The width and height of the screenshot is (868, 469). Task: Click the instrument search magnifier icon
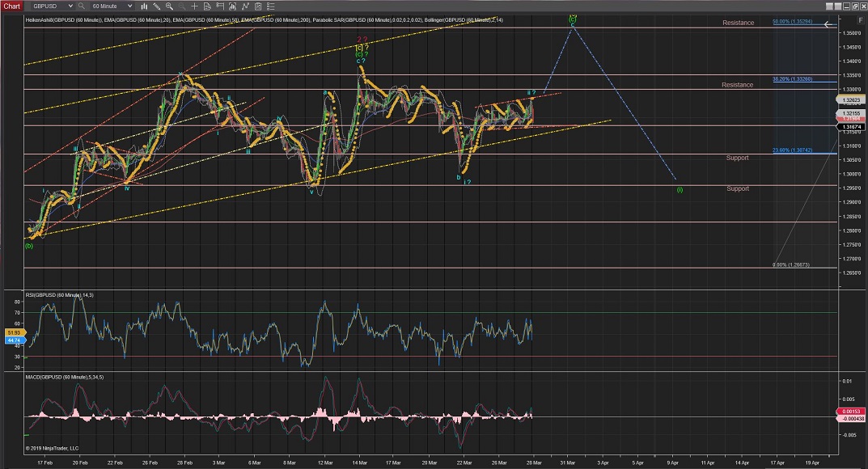tap(82, 6)
